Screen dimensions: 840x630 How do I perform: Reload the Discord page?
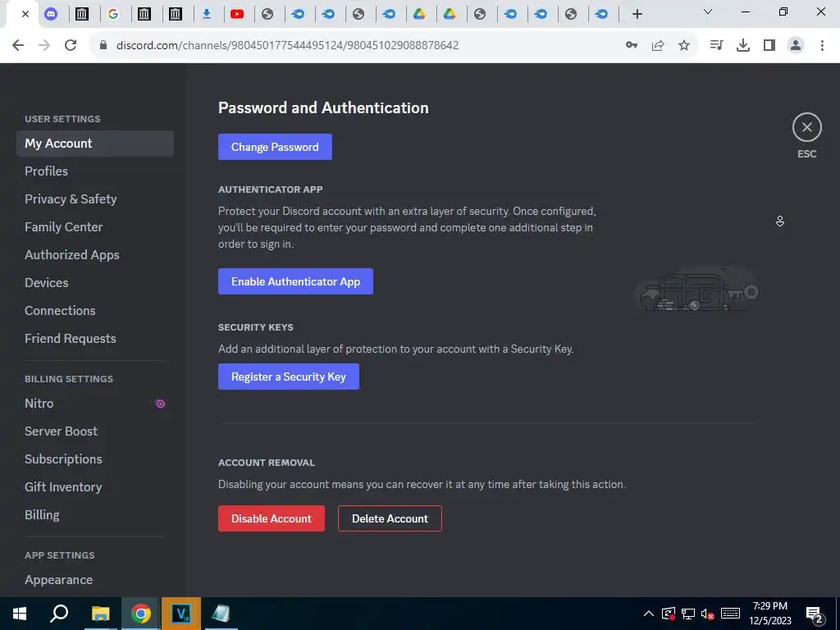pyautogui.click(x=71, y=45)
